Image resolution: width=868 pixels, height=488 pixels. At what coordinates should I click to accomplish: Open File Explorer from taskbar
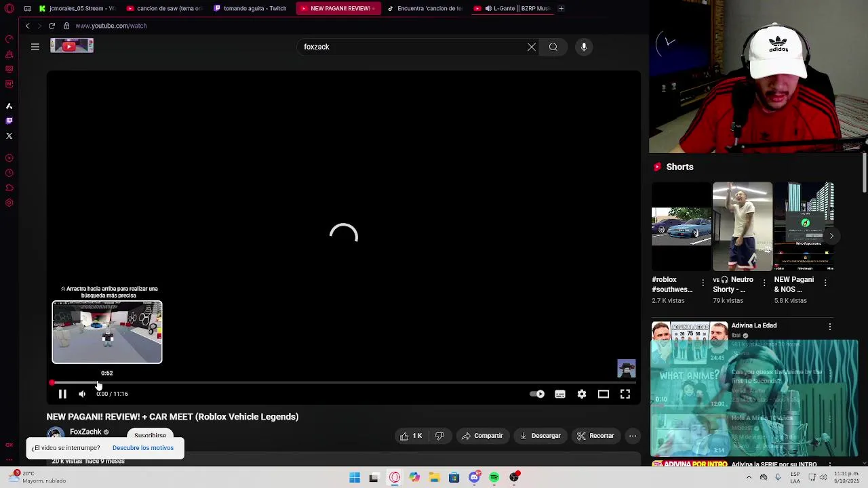point(434,478)
